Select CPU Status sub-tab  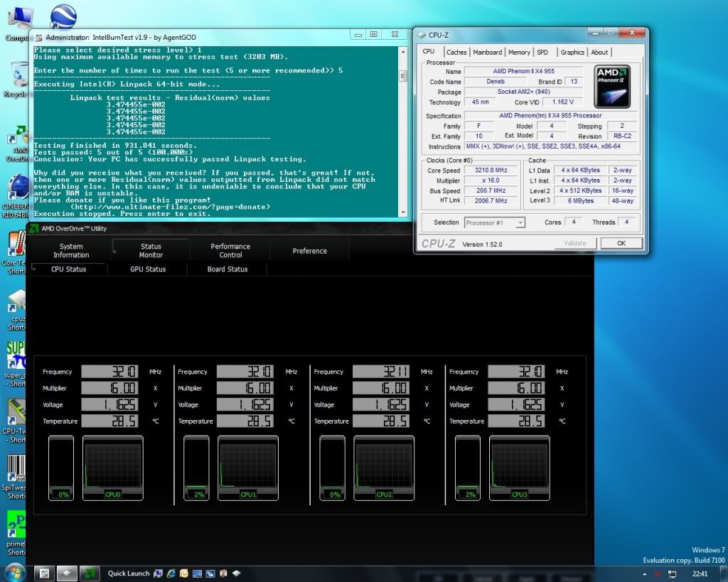coord(68,269)
